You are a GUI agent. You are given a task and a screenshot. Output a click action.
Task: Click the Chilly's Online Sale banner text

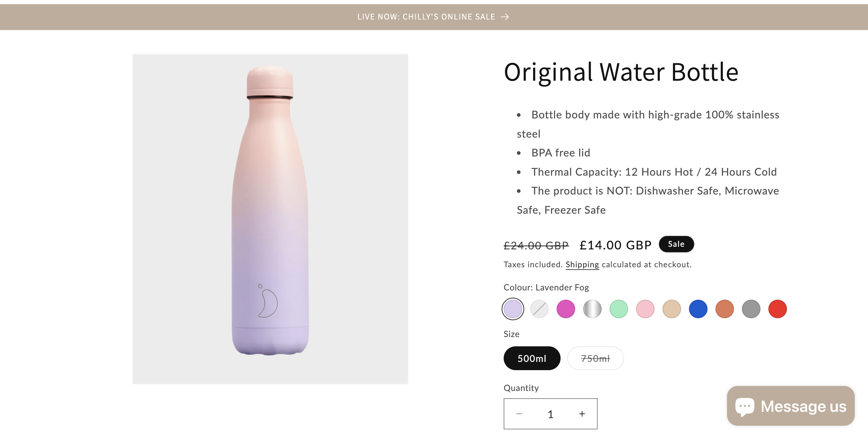[x=426, y=17]
